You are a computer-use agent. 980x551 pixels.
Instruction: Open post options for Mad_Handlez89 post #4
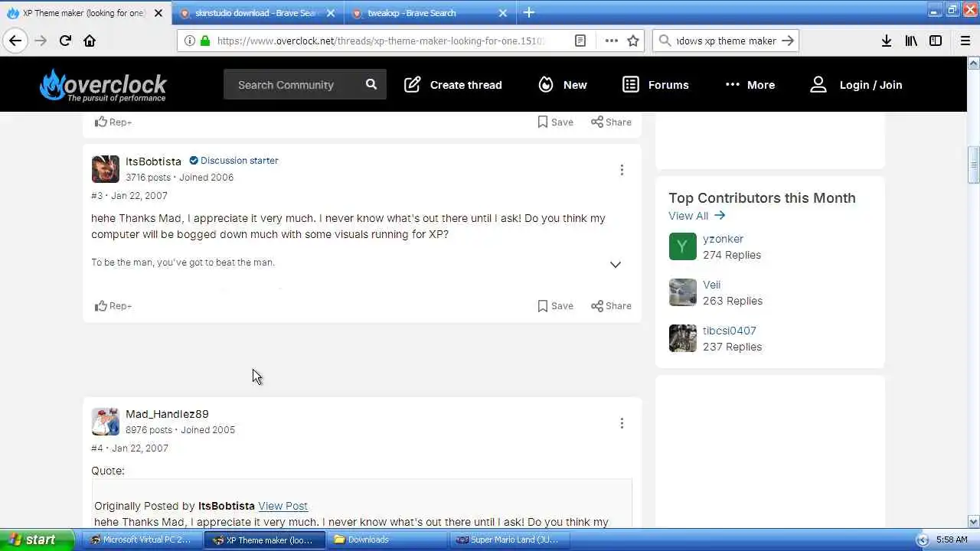coord(622,423)
